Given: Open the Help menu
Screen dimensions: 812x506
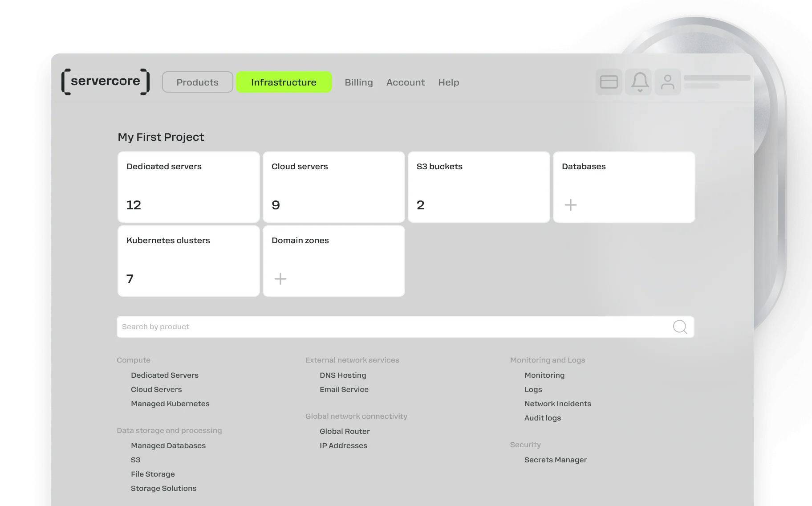Looking at the screenshot, I should [x=448, y=82].
